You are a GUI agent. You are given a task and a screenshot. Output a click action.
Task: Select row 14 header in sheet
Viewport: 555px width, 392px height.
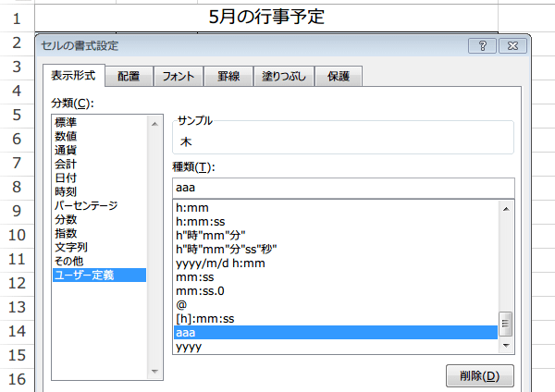coord(17,332)
